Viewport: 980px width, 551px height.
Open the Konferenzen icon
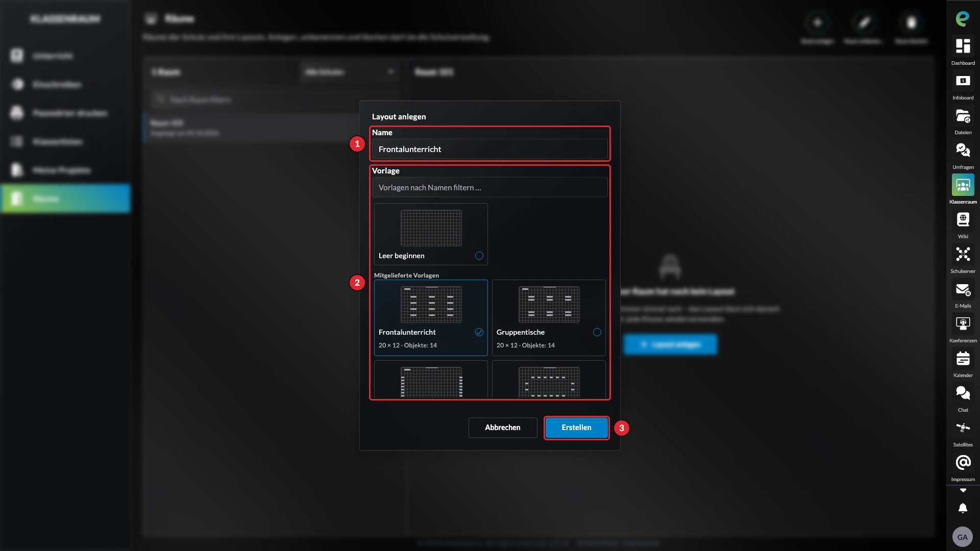(963, 324)
